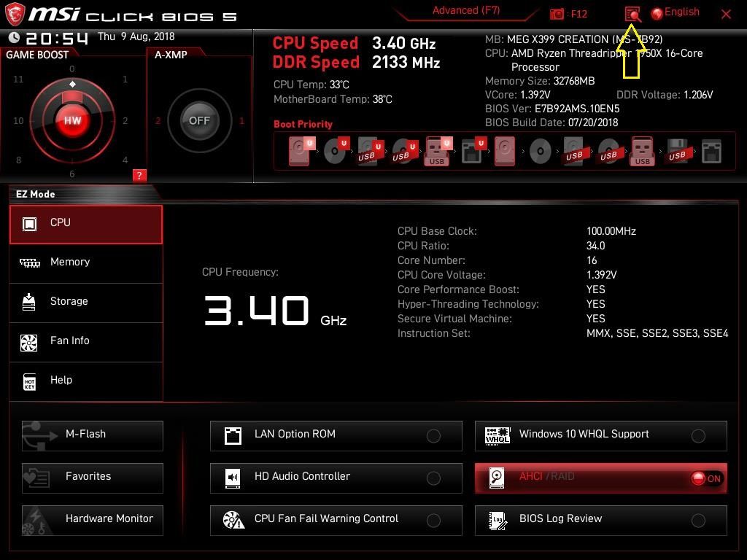Select A-XMP profile 2
The width and height of the screenshot is (747, 560).
click(x=158, y=121)
